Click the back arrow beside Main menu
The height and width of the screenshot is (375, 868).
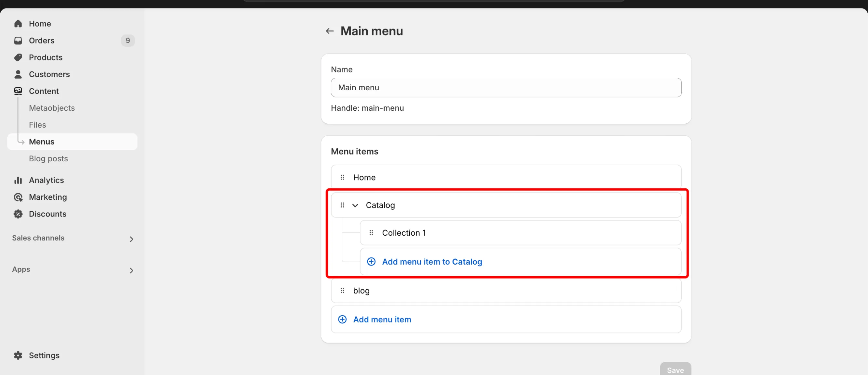[x=330, y=31]
